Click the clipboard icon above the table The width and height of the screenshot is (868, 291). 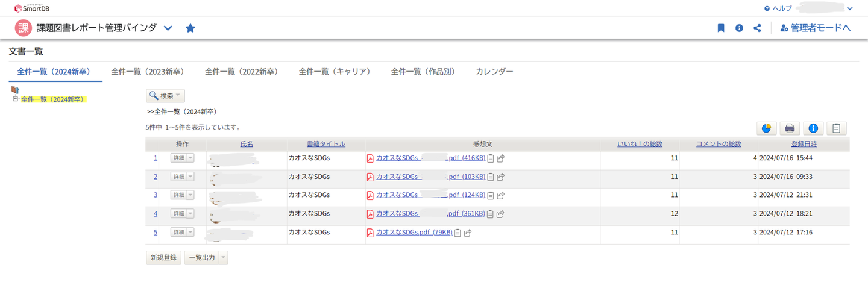click(x=836, y=128)
